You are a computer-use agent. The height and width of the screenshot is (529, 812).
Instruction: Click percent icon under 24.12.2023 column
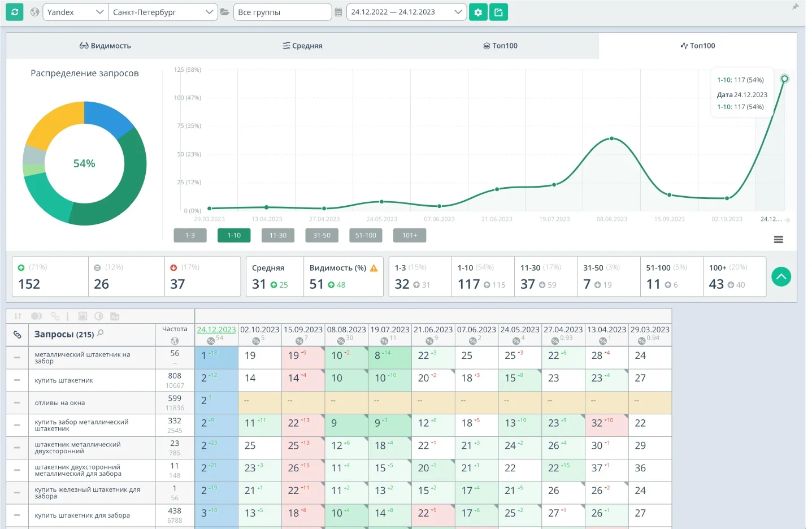click(211, 341)
